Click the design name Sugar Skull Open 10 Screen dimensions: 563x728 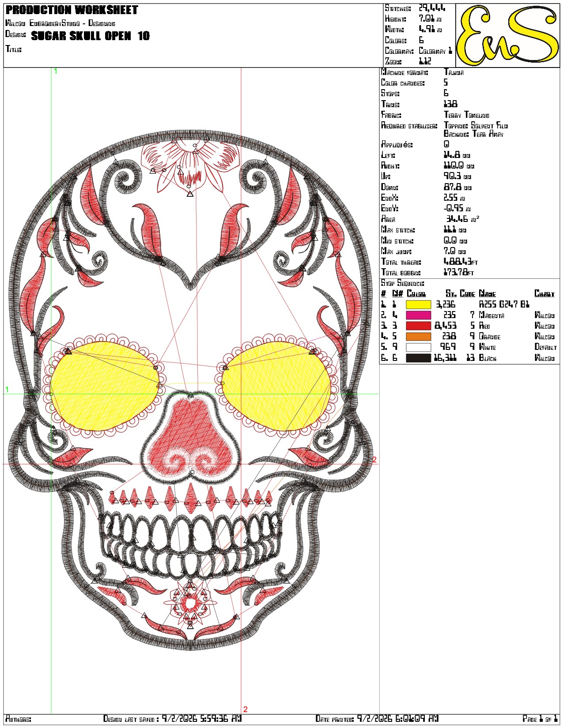(x=91, y=36)
